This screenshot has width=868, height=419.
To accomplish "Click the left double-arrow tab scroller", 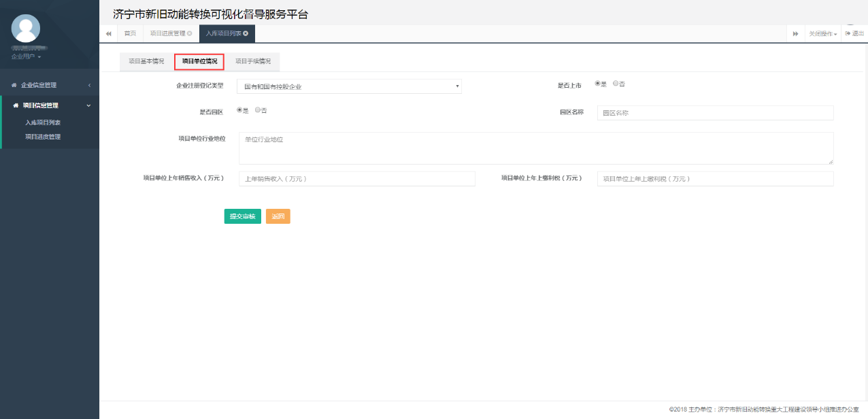I will [x=108, y=33].
